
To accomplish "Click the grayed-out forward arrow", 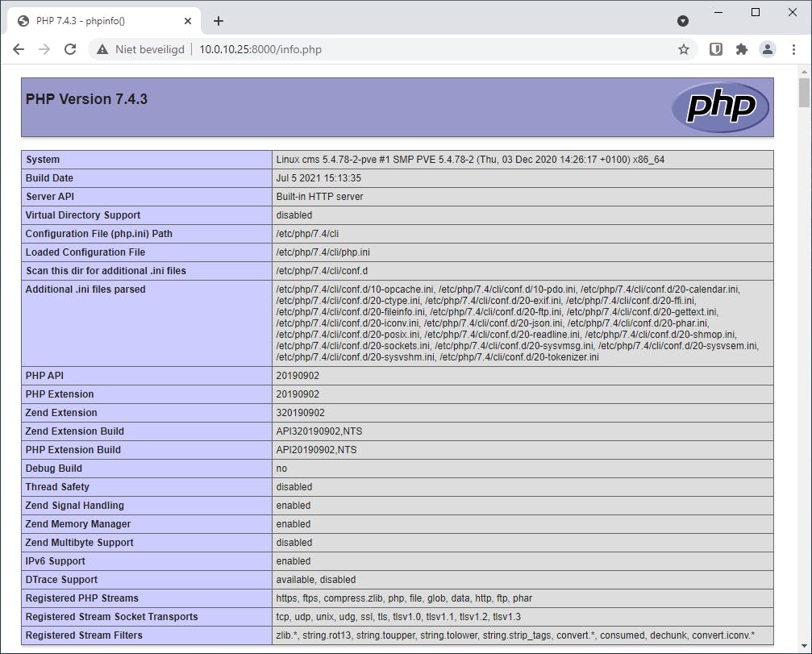I will click(44, 49).
